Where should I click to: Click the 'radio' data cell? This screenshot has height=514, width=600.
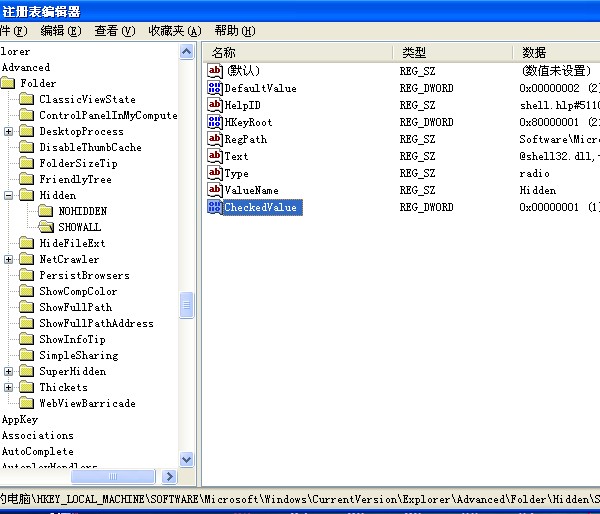pyautogui.click(x=534, y=173)
